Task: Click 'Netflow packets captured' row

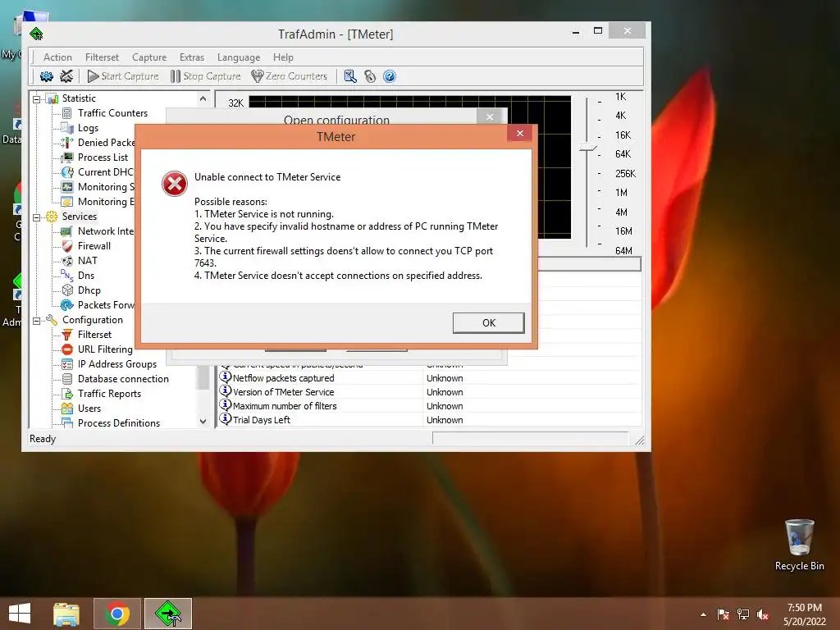Action: 430,378
